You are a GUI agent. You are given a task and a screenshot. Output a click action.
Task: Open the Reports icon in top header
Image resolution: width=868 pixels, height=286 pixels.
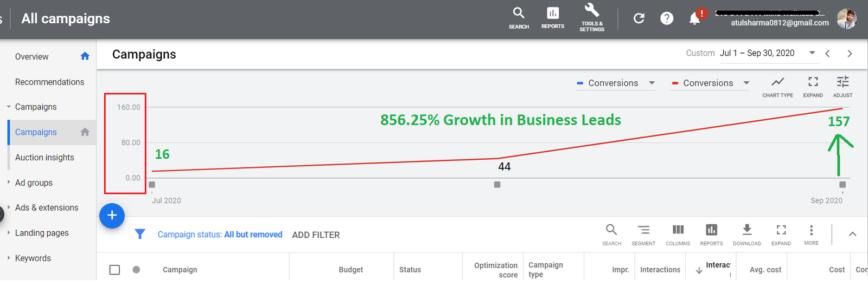tap(552, 17)
